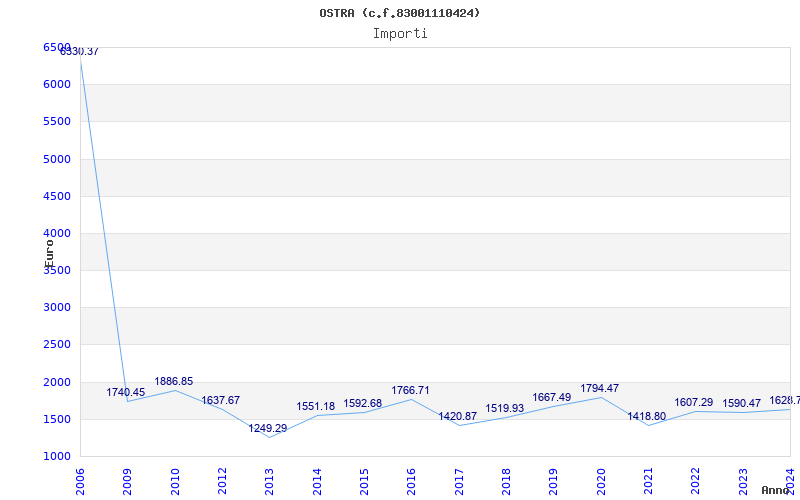Screen dimensions: 800x500
Task: Click the 4000 y-axis tick label
Action: 57,233
